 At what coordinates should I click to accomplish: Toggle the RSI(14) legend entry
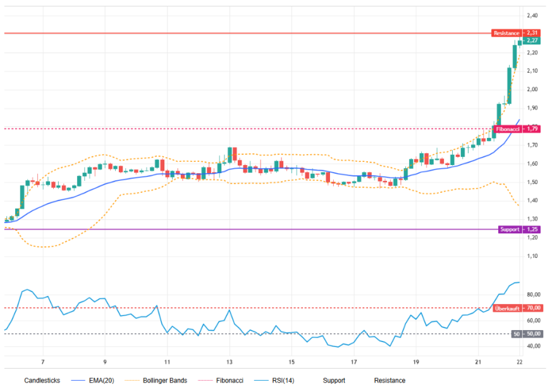click(x=274, y=381)
